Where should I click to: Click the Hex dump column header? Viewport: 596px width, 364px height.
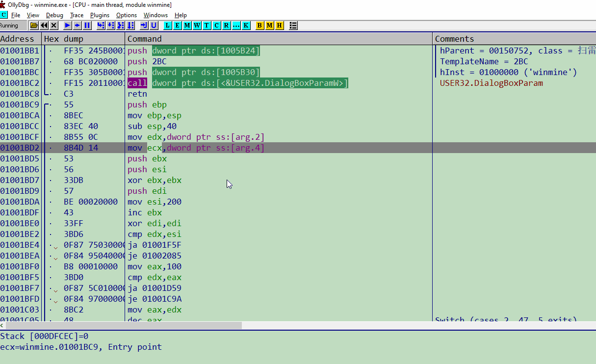pyautogui.click(x=83, y=39)
